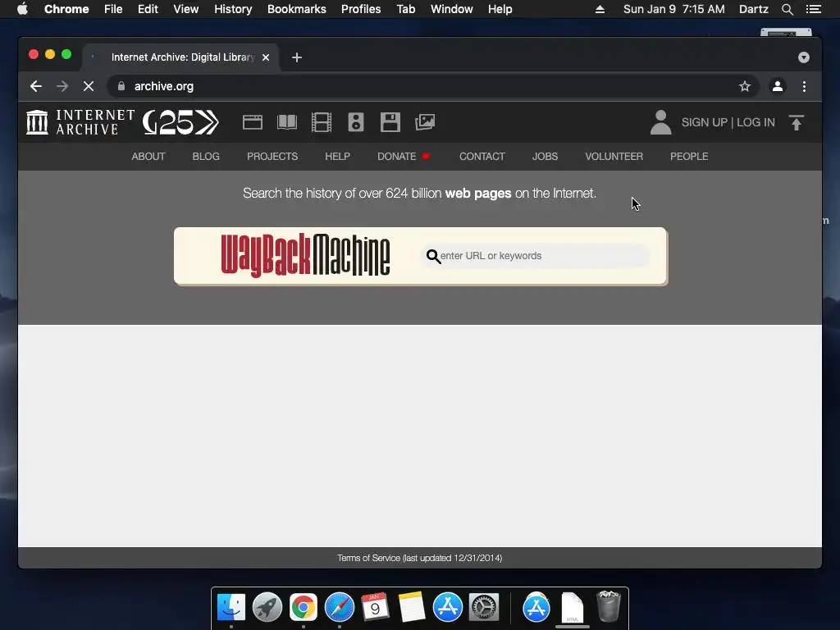The height and width of the screenshot is (630, 840).
Task: Click SIGN UP link
Action: click(704, 122)
